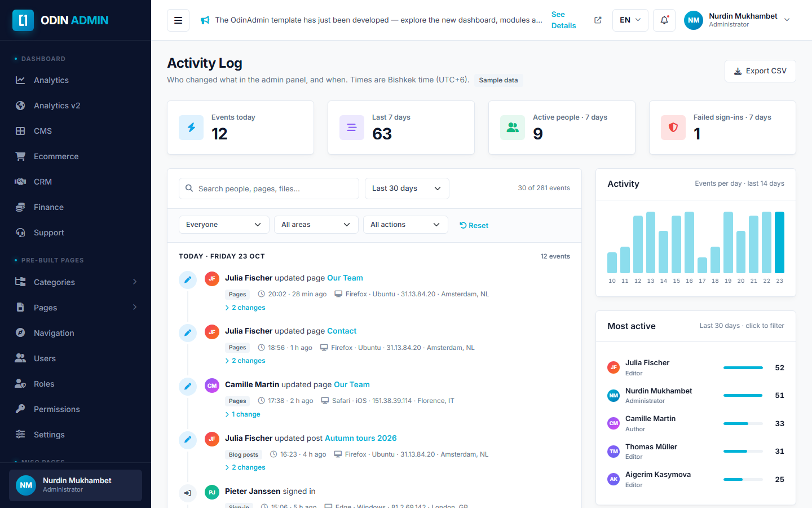This screenshot has height=508, width=812.
Task: Click Camille Martin's activity progress bar
Action: pyautogui.click(x=743, y=424)
